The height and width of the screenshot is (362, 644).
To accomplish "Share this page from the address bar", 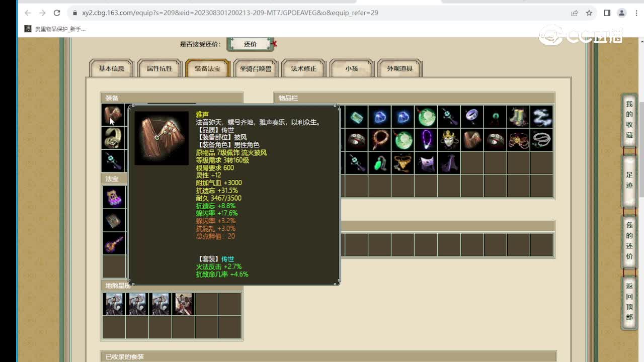I will pos(575,13).
